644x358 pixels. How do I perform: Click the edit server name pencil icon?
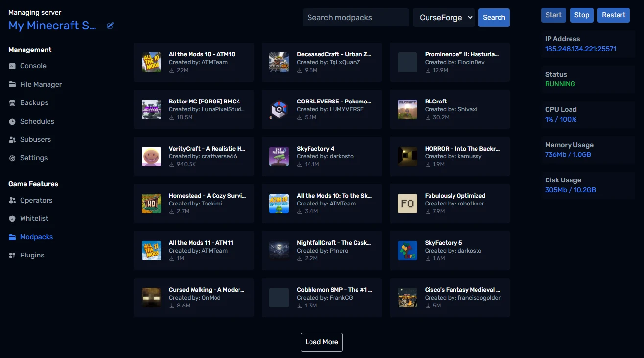[x=110, y=26]
